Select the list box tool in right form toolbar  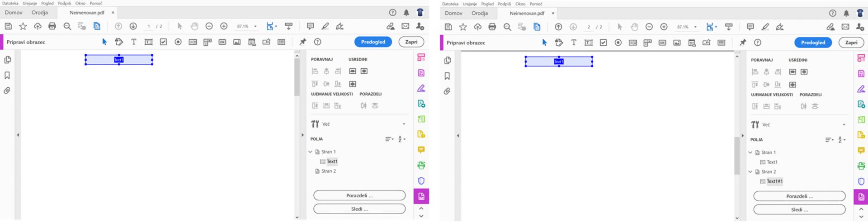[633, 43]
